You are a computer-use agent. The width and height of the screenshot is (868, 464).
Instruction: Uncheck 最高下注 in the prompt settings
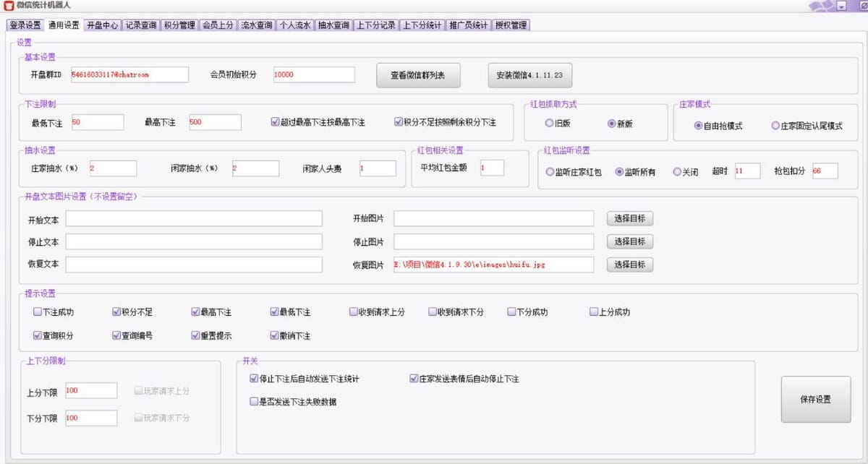click(210, 312)
